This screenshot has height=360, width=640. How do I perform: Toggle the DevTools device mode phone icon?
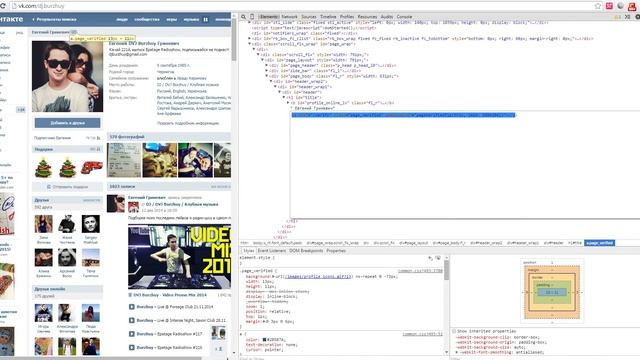(x=252, y=17)
